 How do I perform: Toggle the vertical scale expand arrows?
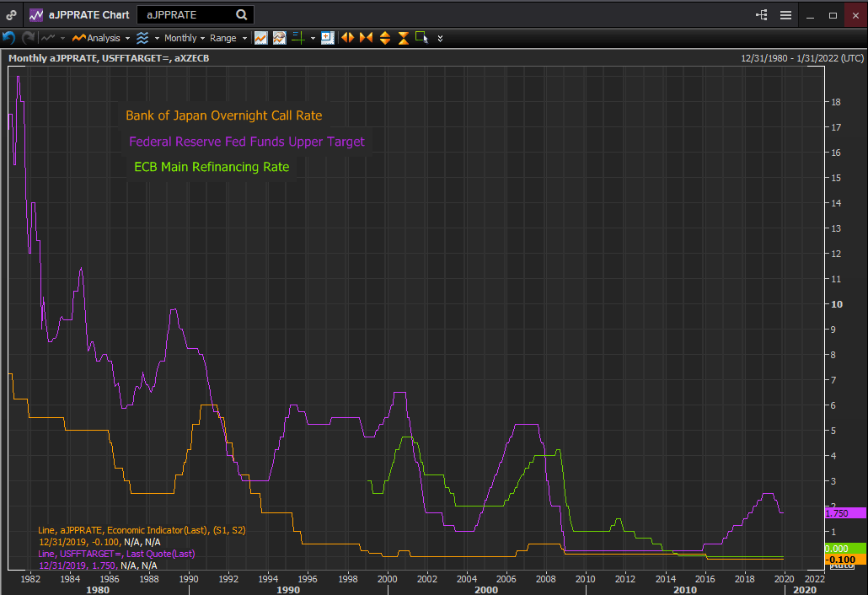point(383,37)
